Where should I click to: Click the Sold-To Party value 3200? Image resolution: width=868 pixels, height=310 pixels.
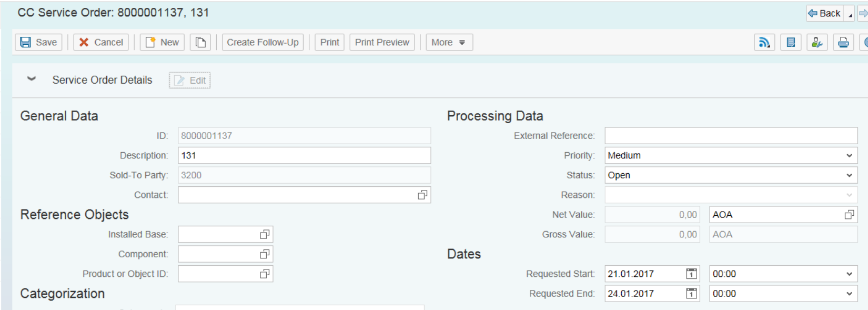[304, 175]
